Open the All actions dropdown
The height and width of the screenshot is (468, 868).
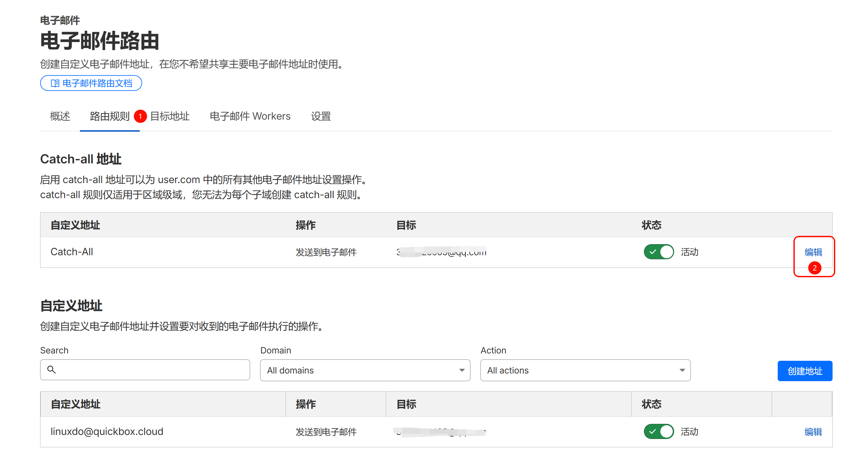point(585,370)
